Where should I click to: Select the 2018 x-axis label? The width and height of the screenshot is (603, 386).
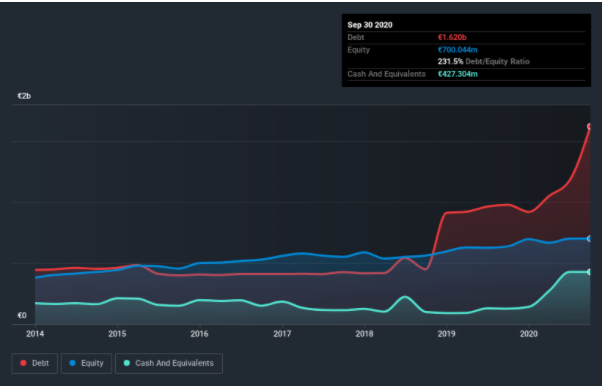tap(364, 334)
